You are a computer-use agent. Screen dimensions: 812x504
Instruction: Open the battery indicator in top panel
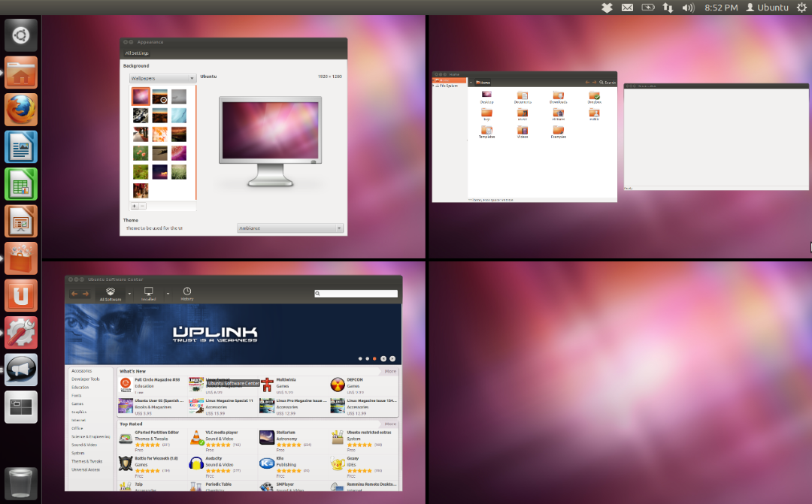(648, 8)
